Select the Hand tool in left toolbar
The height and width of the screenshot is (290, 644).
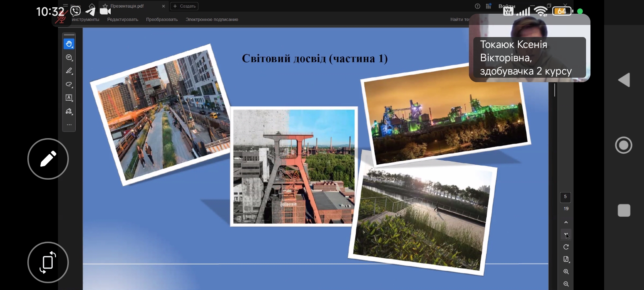click(x=69, y=44)
